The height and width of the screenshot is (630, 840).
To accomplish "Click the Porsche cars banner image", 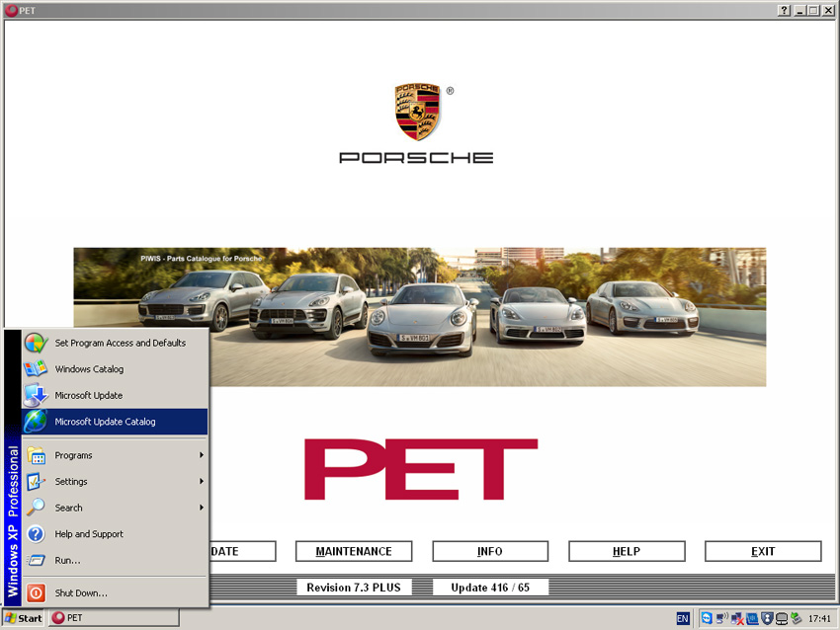I will [420, 317].
